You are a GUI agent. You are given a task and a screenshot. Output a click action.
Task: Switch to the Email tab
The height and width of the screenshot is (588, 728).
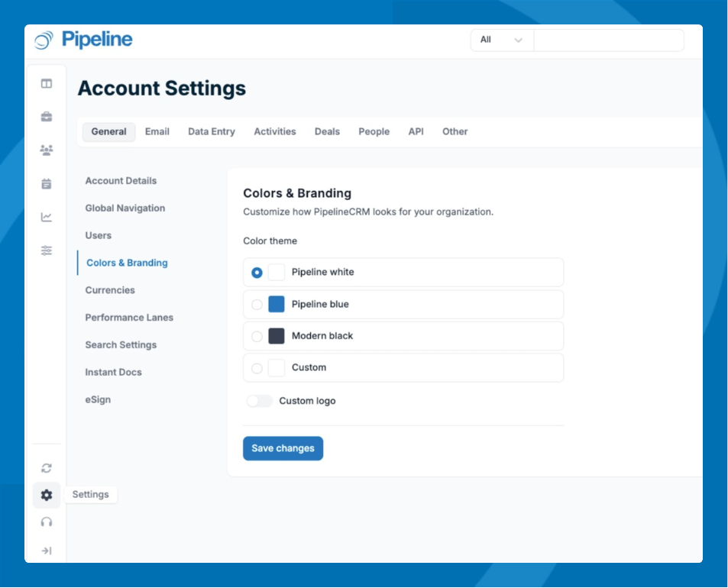point(157,132)
